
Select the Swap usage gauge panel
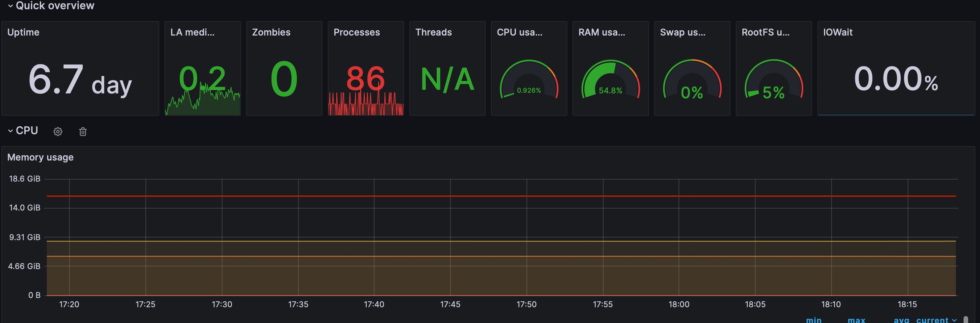(x=692, y=68)
